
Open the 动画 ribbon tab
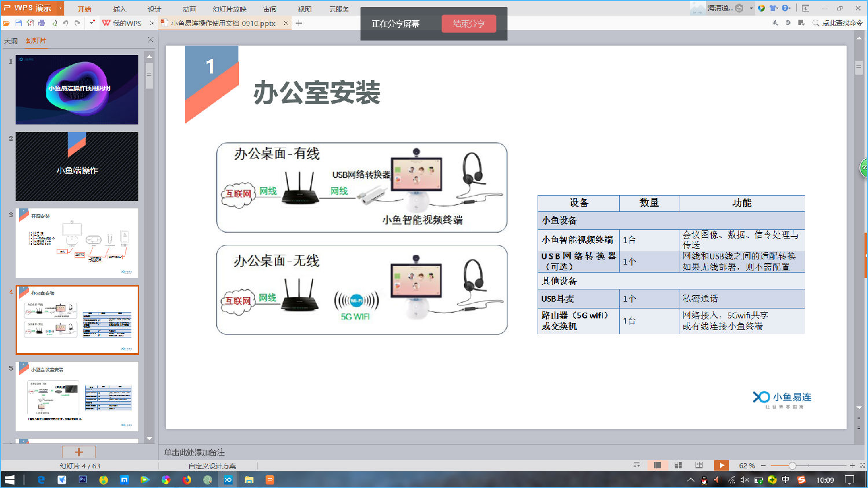coord(189,9)
